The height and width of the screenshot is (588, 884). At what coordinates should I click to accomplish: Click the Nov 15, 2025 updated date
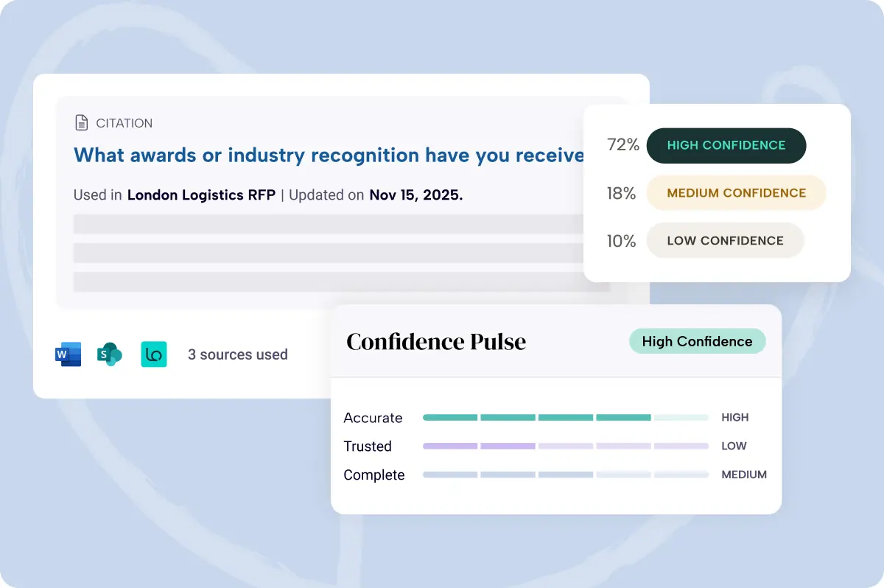(x=415, y=195)
